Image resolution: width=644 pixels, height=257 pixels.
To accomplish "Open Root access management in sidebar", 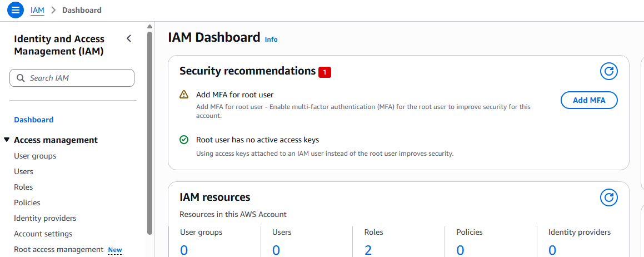I will (x=59, y=249).
